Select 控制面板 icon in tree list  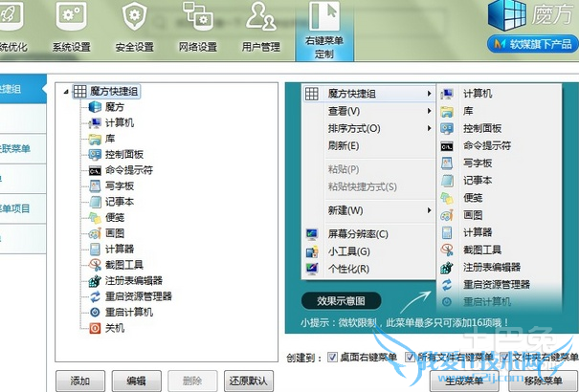pos(95,155)
